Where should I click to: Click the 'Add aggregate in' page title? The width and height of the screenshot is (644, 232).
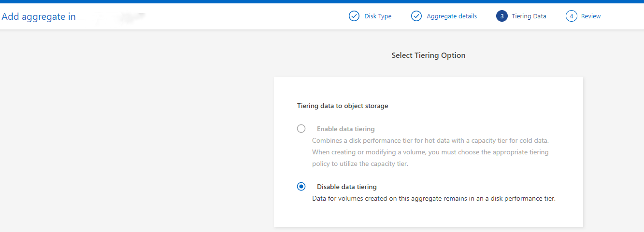pyautogui.click(x=39, y=17)
